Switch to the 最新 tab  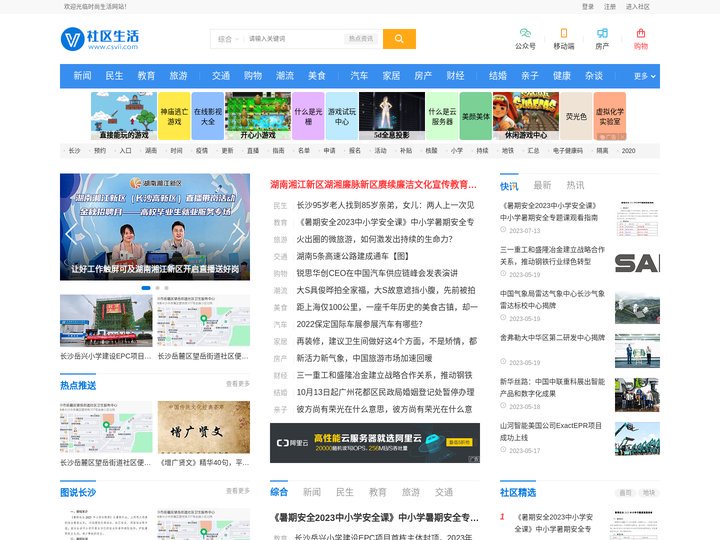pos(542,185)
